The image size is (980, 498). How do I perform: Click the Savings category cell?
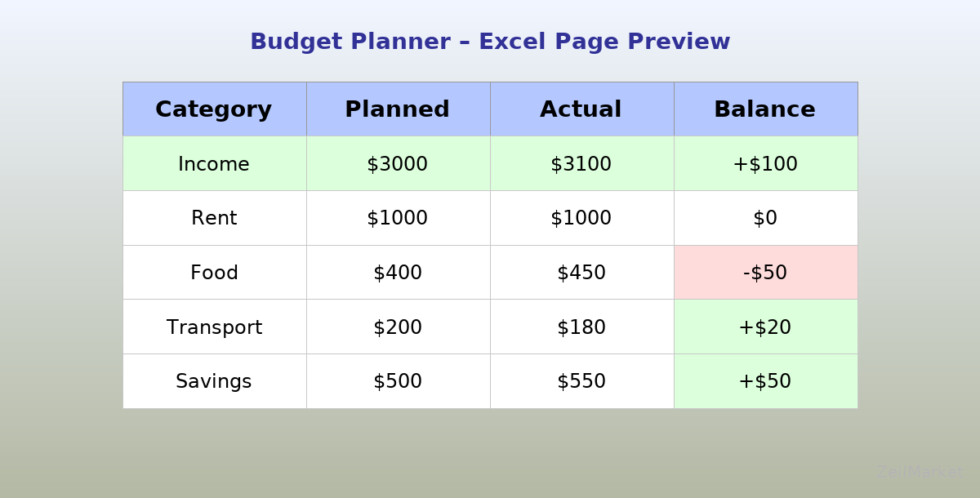(x=214, y=381)
